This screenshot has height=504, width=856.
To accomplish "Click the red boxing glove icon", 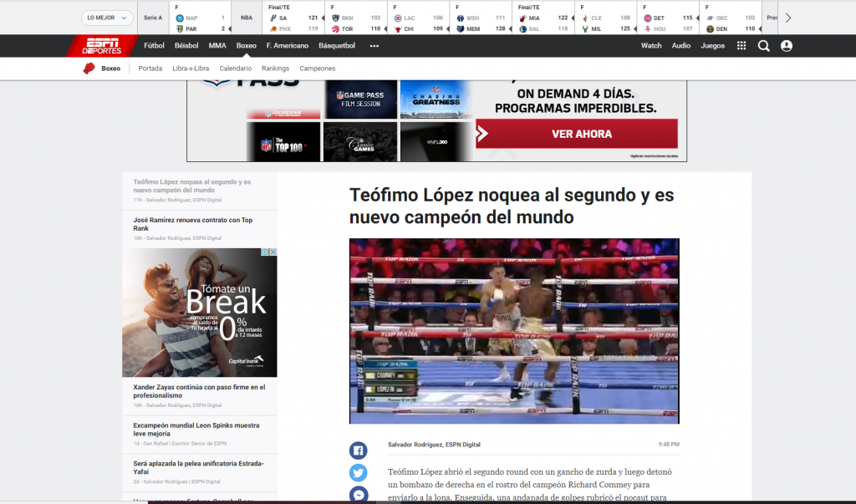I will (89, 69).
